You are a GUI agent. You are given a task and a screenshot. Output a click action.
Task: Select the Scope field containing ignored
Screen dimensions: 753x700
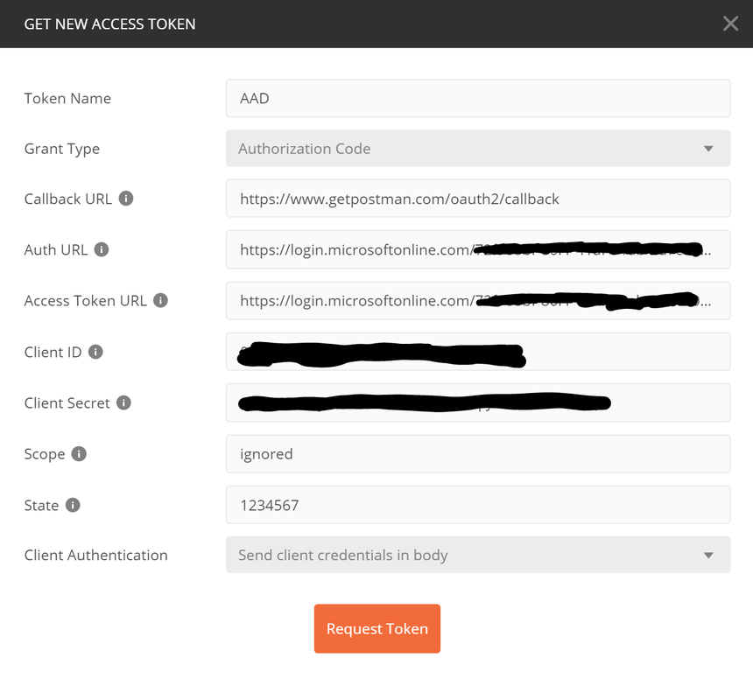pos(478,453)
